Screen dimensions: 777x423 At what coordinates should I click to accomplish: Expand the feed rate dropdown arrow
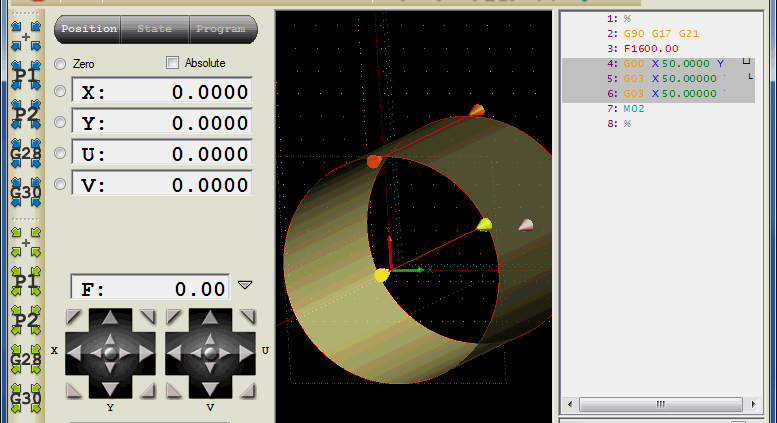coord(244,286)
